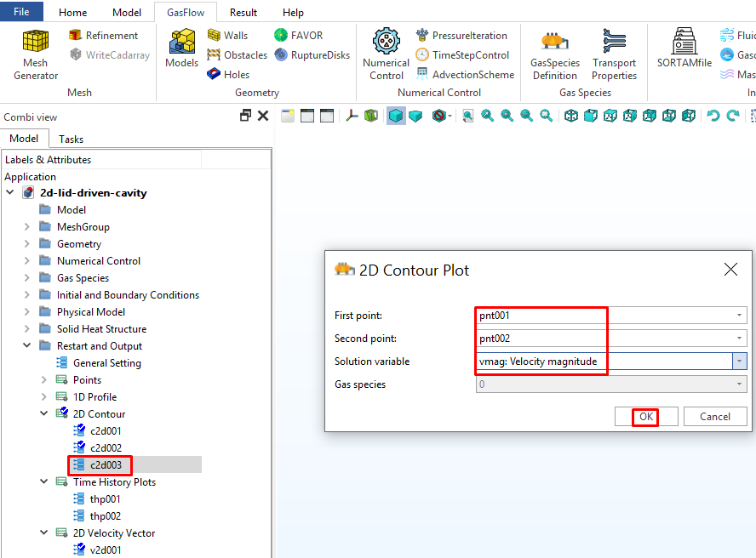
Task: Open the RuptureDisks tool
Action: (x=312, y=55)
